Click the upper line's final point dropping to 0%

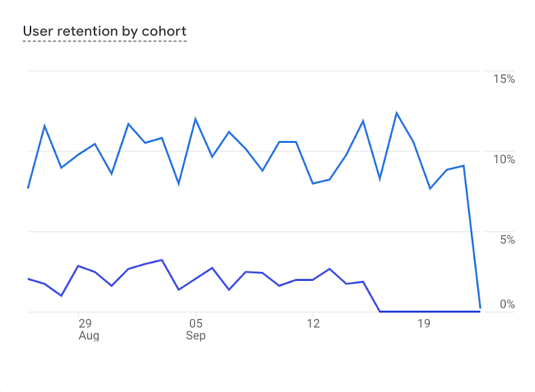click(x=480, y=308)
